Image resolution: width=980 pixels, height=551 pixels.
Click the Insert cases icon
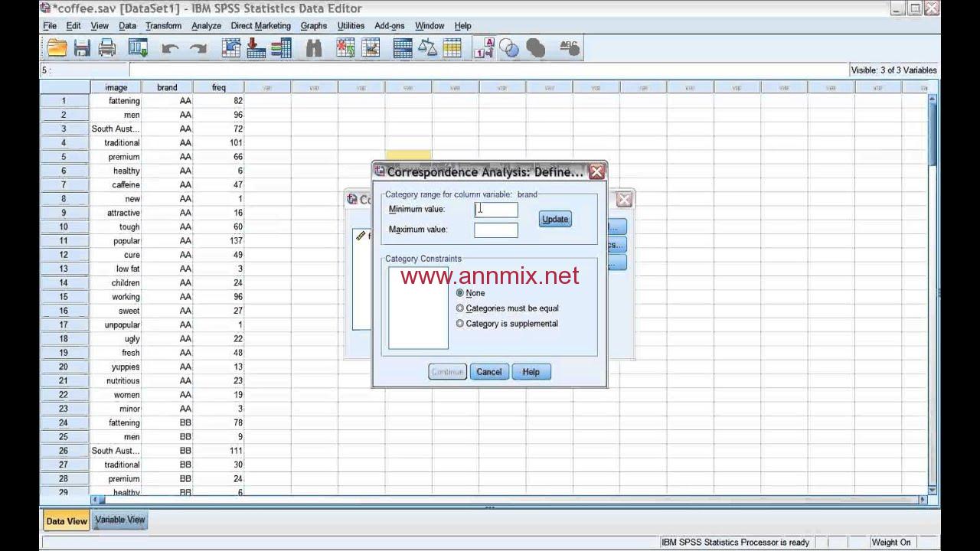point(345,48)
